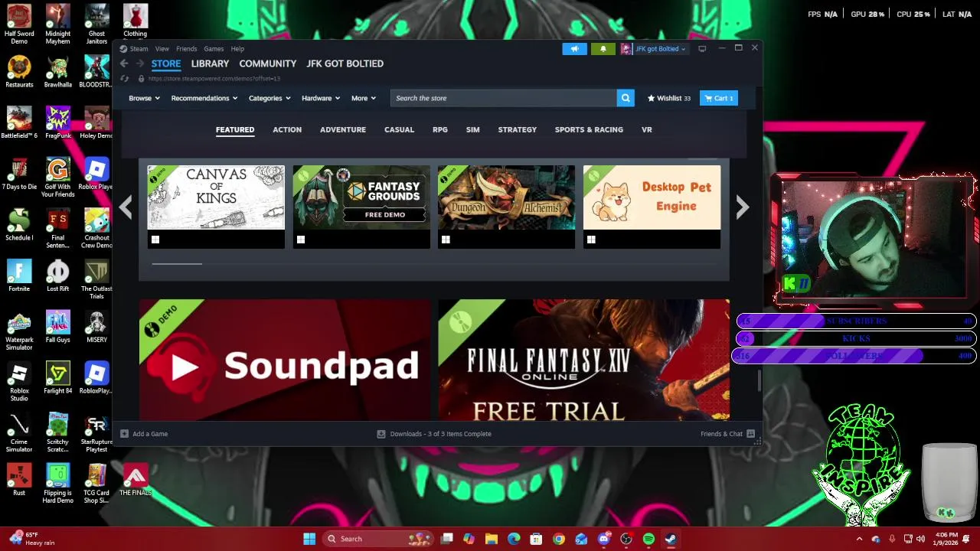Open the Friends menu

187,49
